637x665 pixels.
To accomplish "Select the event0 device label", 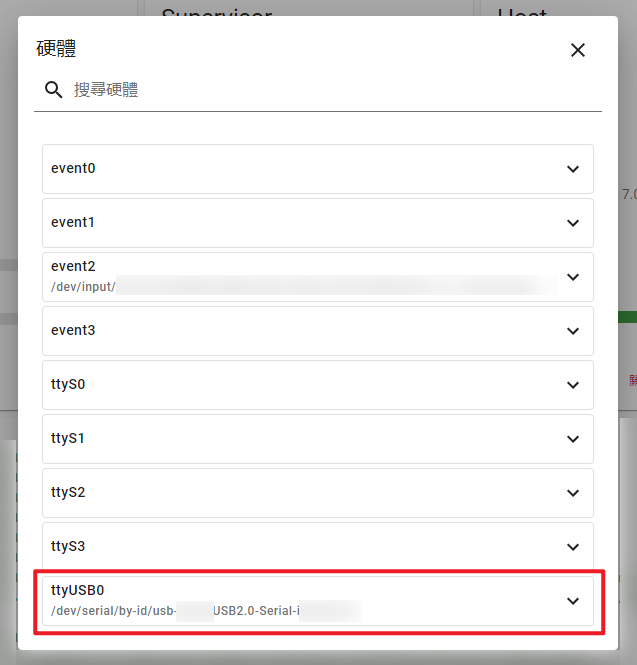I will pos(73,168).
